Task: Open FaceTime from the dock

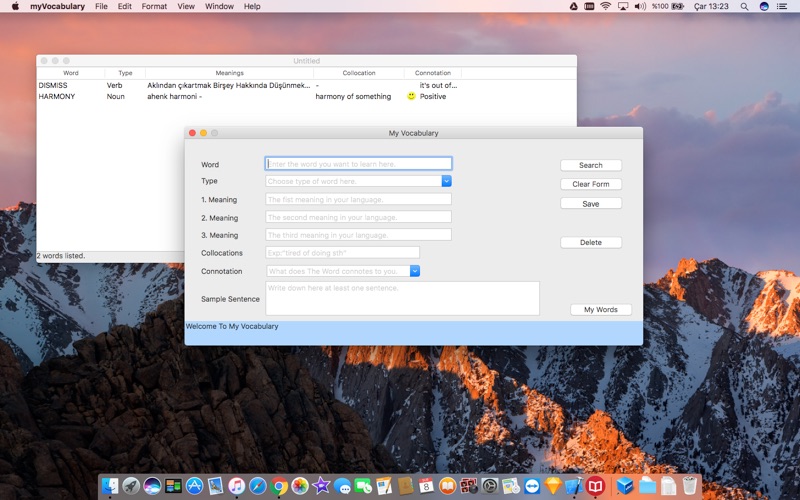Action: tap(363, 486)
